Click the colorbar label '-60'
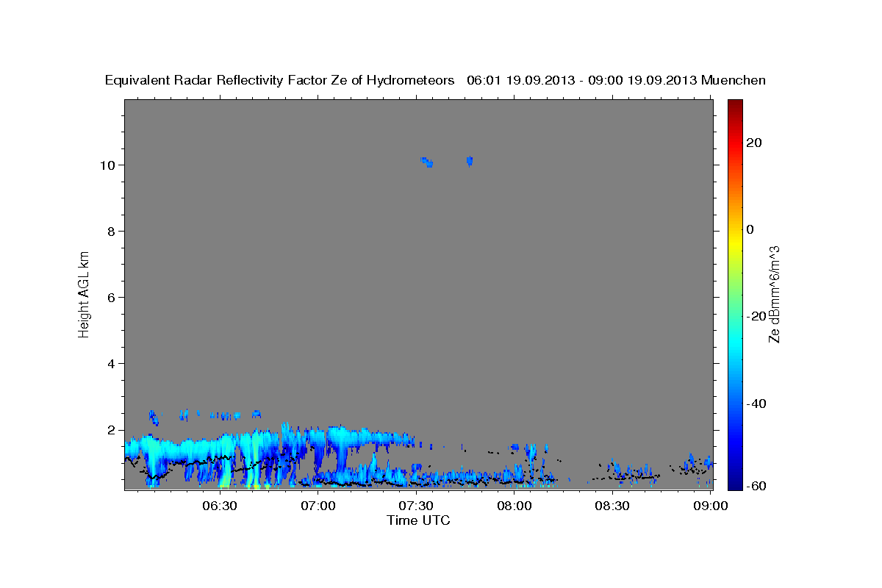 756,485
